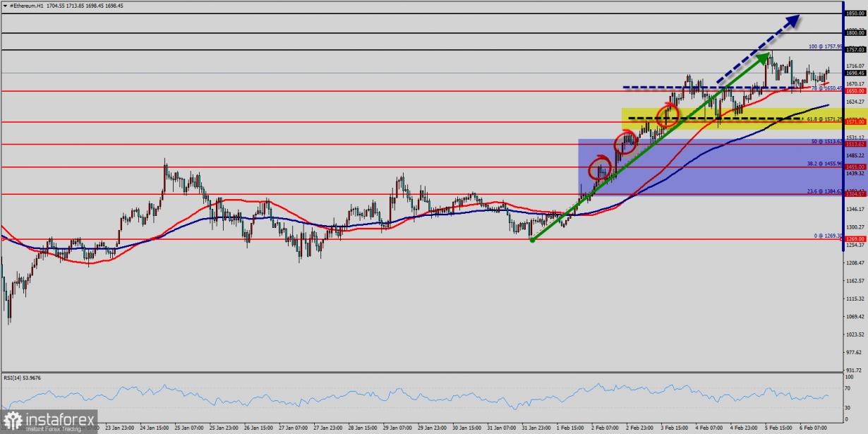Click the red 1571.00 price tag
This screenshot has width=868, height=434.
click(855, 122)
